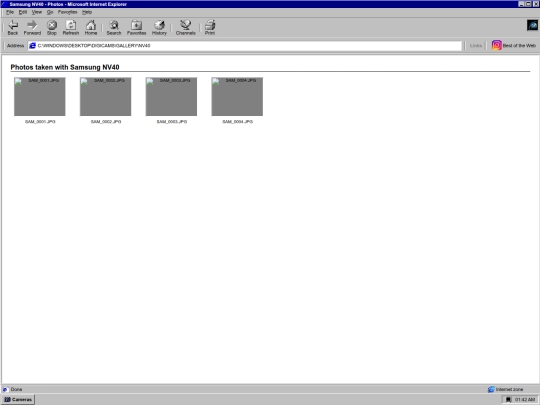The image size is (540, 405).
Task: Click the Cameras taskbar button
Action: point(18,399)
